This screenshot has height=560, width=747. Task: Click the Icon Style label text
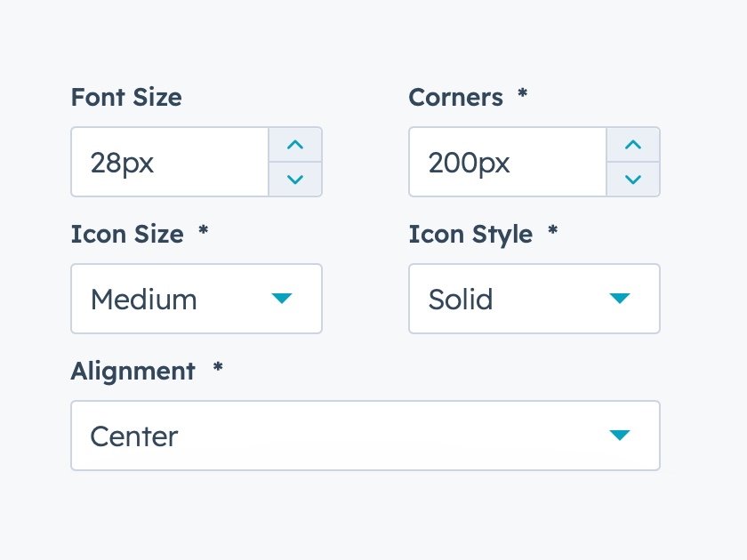tap(470, 234)
